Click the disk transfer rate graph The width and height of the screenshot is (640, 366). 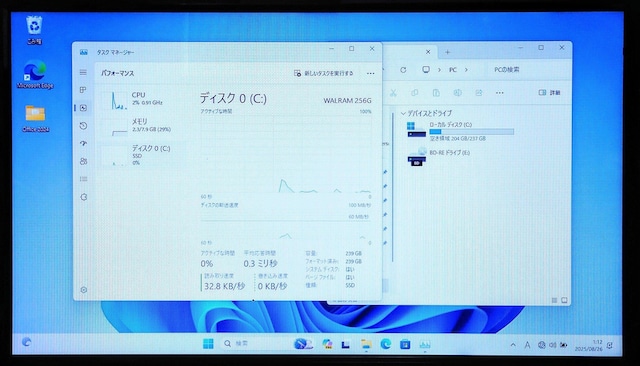point(286,224)
